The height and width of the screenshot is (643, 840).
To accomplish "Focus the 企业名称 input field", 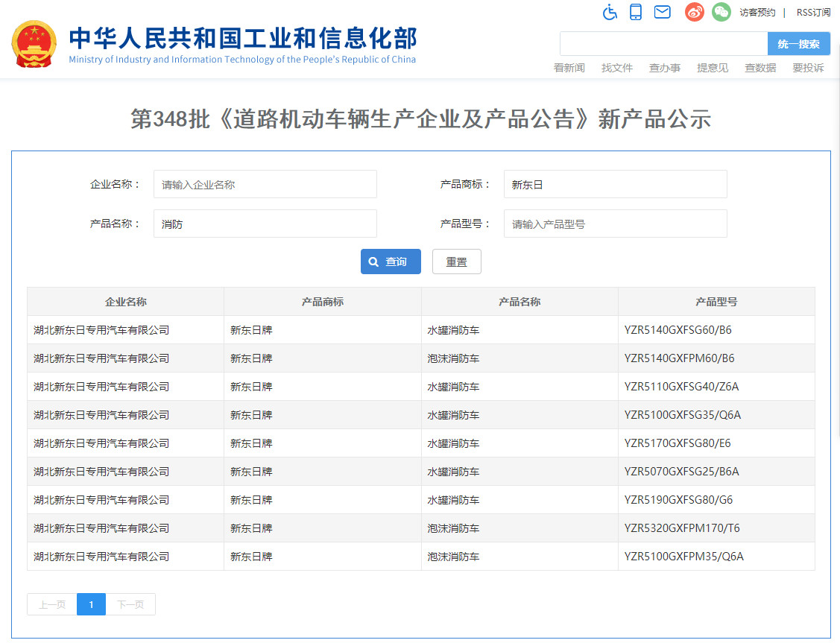I will pos(265,185).
